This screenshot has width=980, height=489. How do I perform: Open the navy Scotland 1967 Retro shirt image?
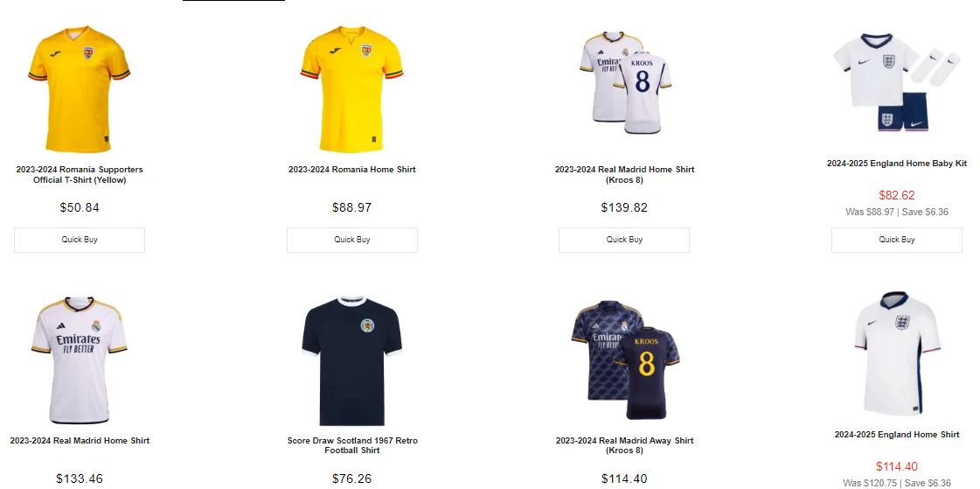352,360
